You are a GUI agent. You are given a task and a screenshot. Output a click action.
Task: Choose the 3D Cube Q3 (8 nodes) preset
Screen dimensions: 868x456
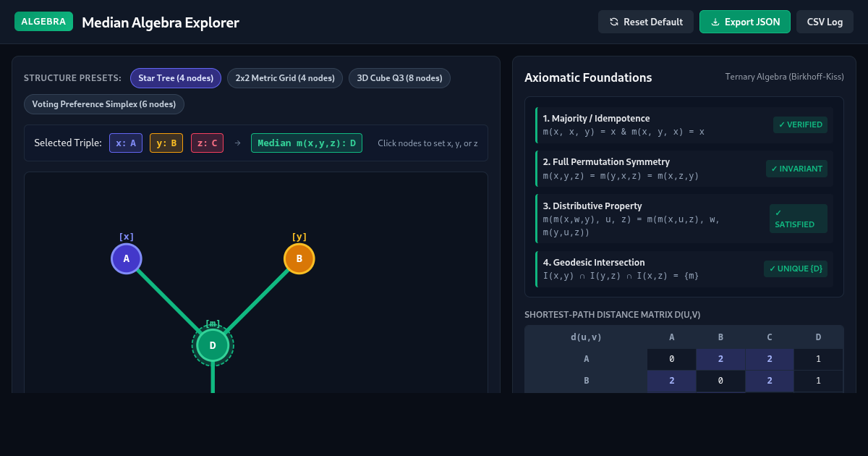399,78
